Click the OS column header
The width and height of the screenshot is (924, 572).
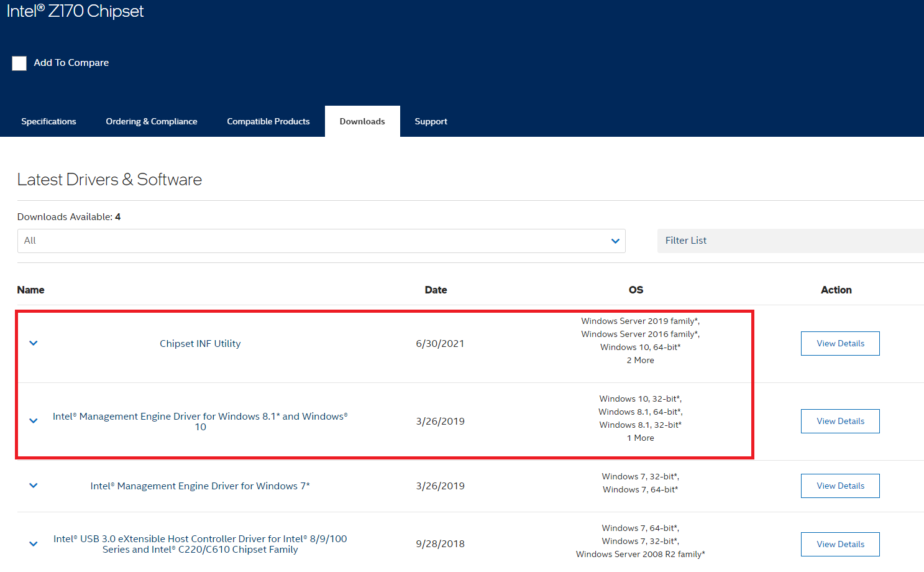click(636, 290)
